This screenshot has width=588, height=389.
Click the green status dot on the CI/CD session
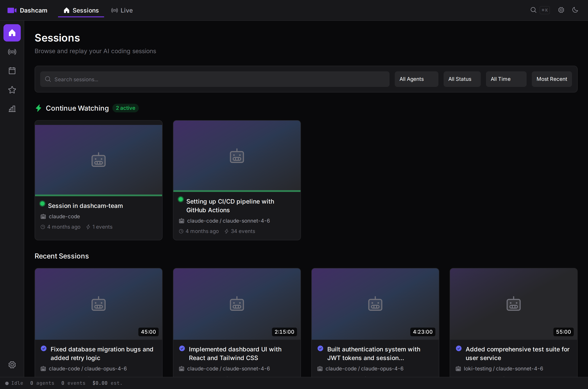pos(181,199)
